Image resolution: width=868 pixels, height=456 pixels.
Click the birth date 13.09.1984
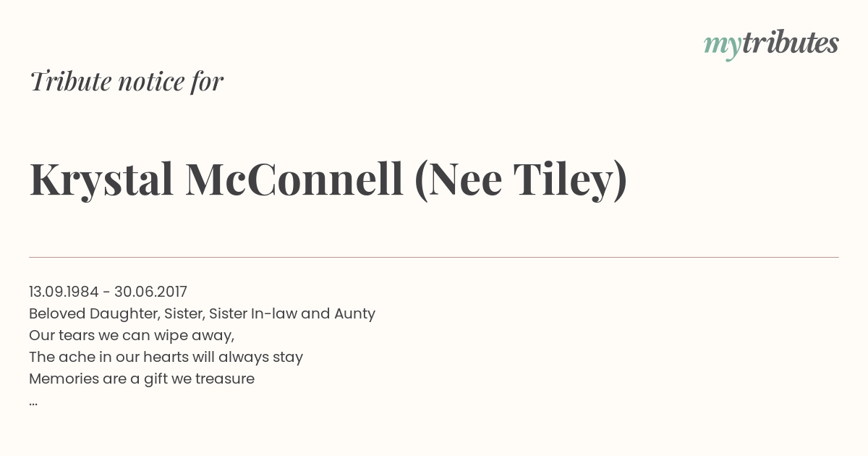64,292
